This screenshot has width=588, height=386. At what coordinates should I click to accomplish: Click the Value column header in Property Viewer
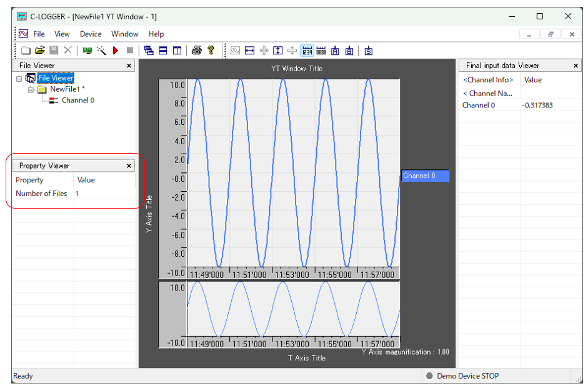[86, 181]
